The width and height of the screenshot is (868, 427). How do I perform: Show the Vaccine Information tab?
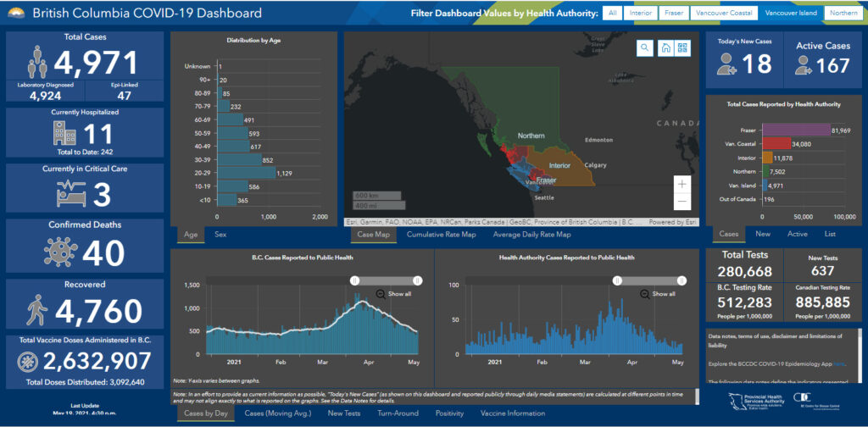click(514, 413)
